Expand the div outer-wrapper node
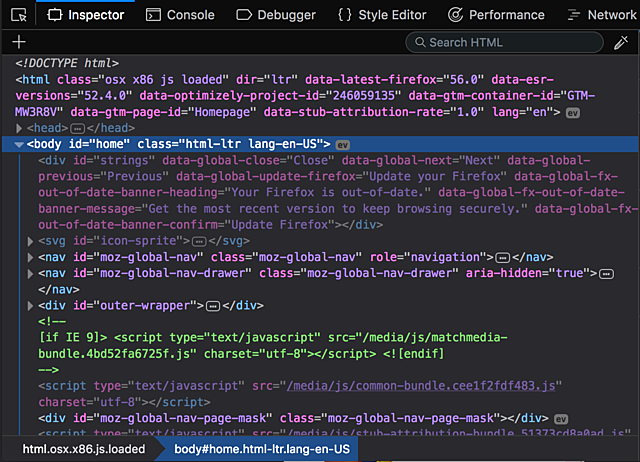The width and height of the screenshot is (640, 462). pyautogui.click(x=30, y=306)
